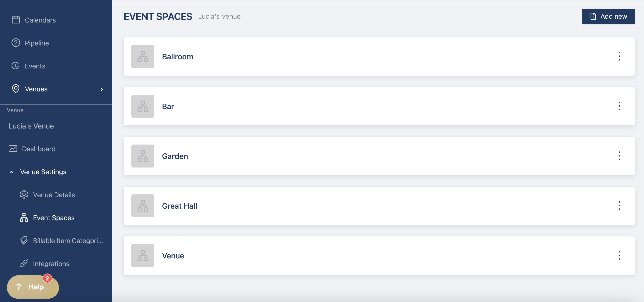The image size is (644, 302).
Task: Click the Venues location pin icon
Action: [x=16, y=89]
